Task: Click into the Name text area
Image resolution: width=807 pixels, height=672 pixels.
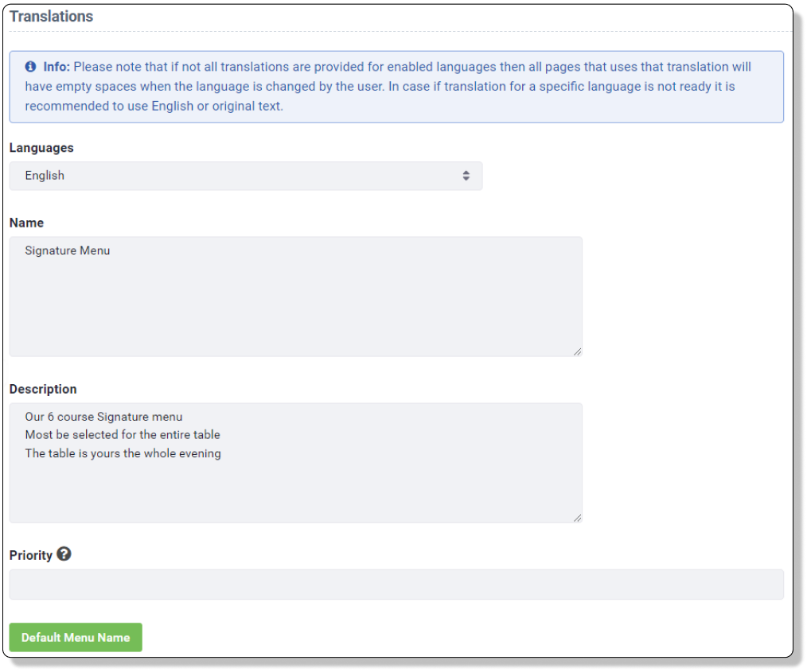Action: click(x=296, y=297)
